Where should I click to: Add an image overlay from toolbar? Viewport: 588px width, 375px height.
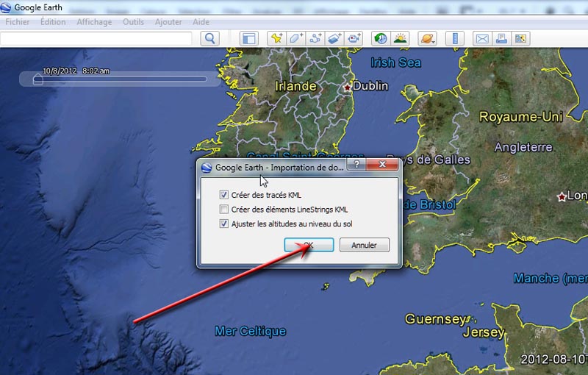coord(334,39)
